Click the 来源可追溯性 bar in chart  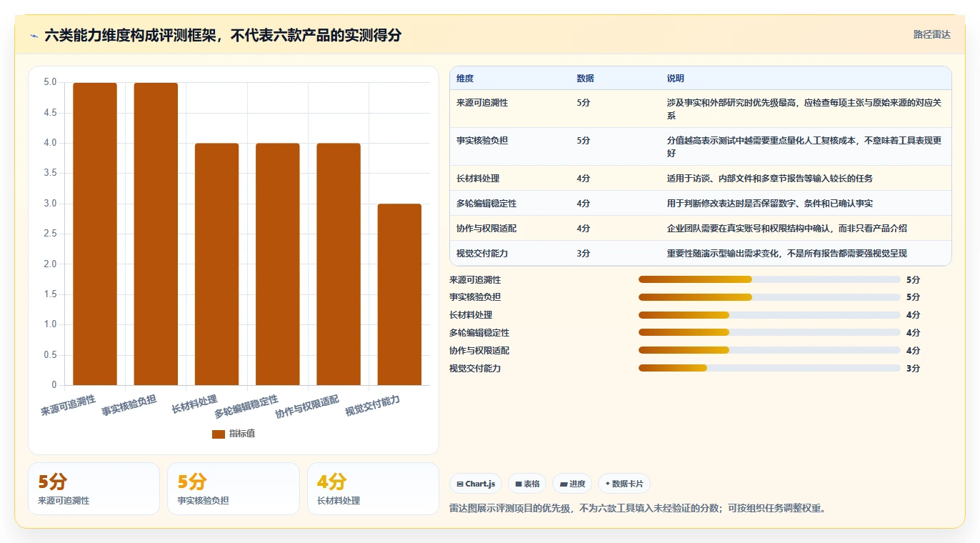[x=95, y=234]
